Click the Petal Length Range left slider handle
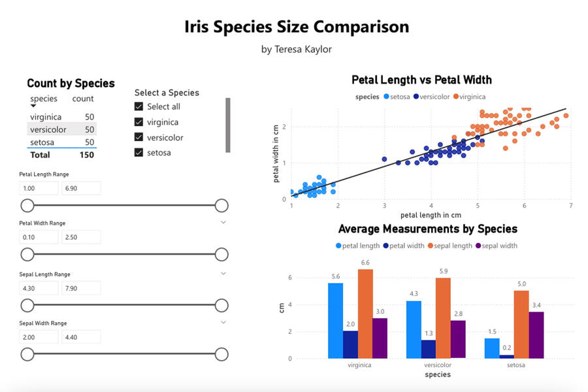 coord(27,206)
